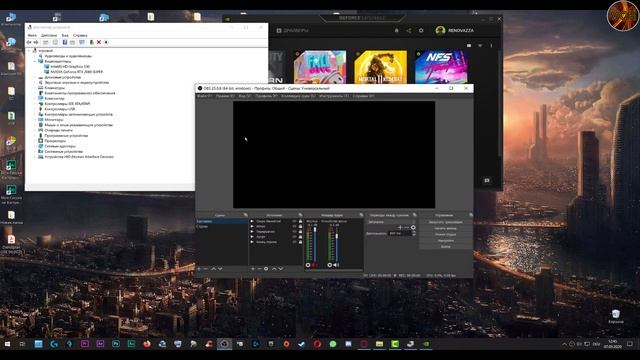The image size is (640, 360).
Task: Open source properties gear in Sources dock
Action: point(266,269)
